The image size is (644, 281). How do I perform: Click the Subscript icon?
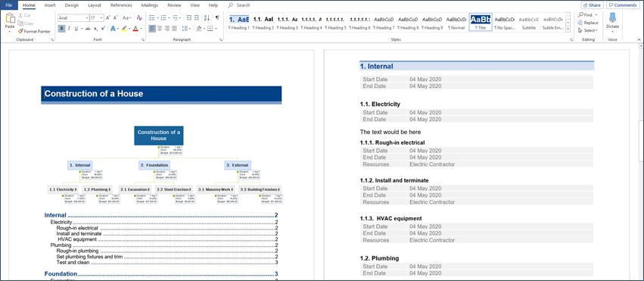95,28
